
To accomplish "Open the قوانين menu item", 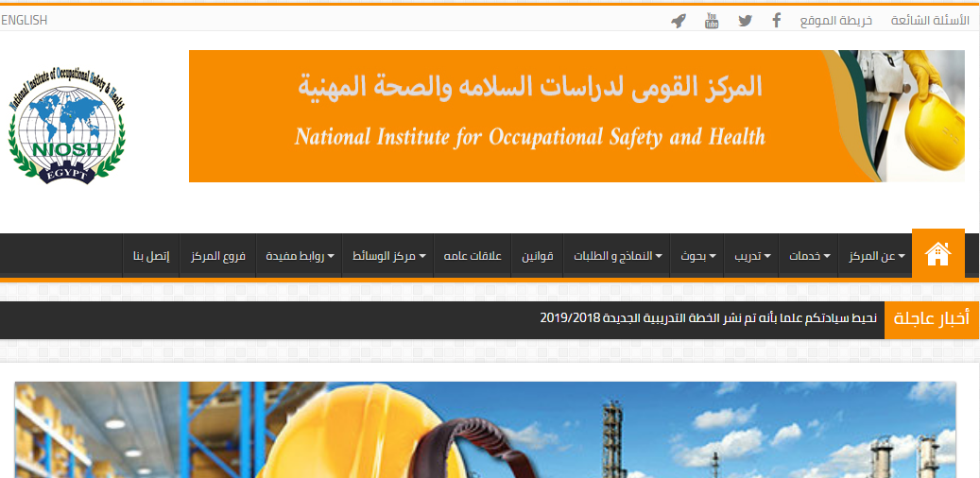I will [538, 257].
